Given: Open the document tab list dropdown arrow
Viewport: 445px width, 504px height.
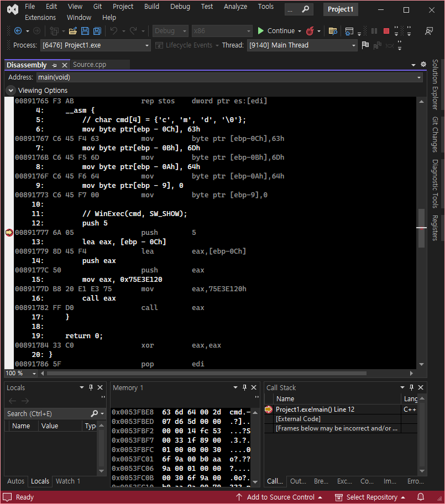Looking at the screenshot, I should click(x=413, y=65).
